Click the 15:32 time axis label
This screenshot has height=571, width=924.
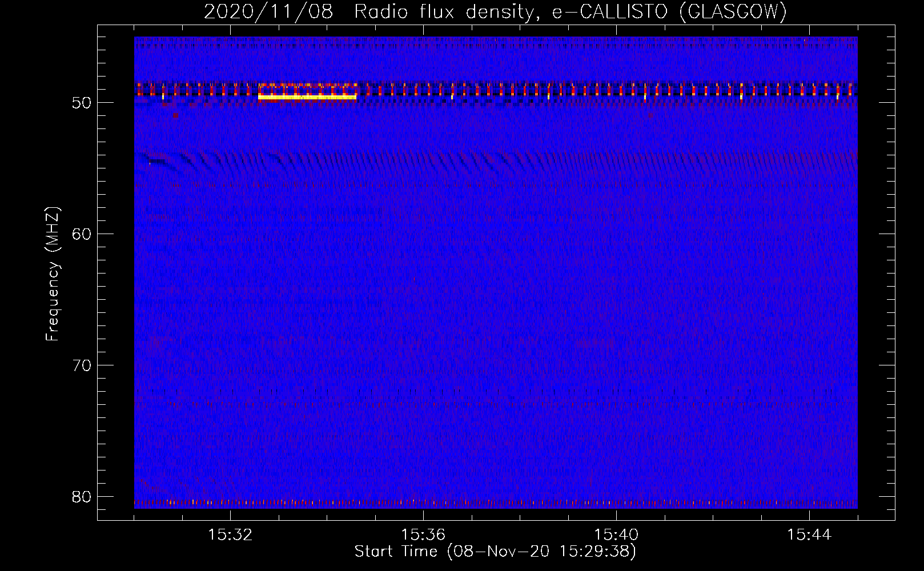230,535
